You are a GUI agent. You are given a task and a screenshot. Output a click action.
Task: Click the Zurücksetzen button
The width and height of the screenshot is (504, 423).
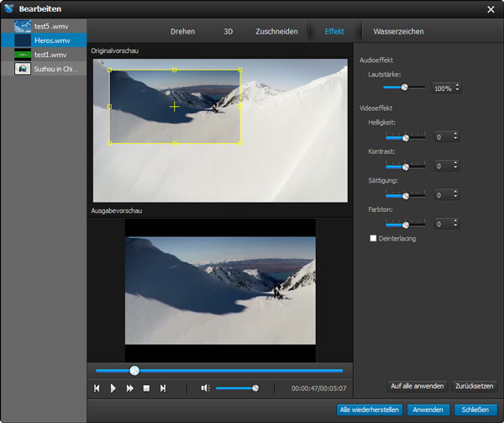click(x=474, y=386)
